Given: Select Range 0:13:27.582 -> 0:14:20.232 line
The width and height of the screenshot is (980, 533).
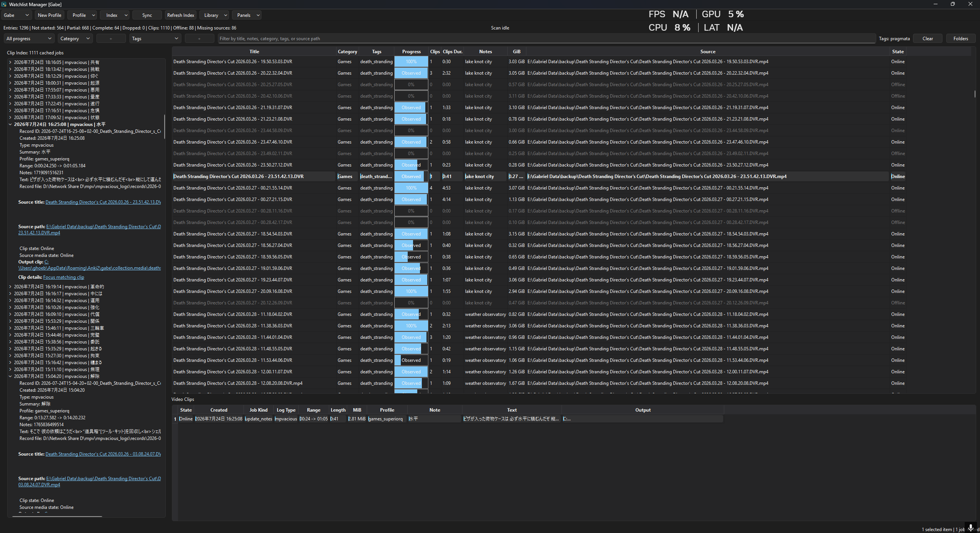Looking at the screenshot, I should coord(52,418).
